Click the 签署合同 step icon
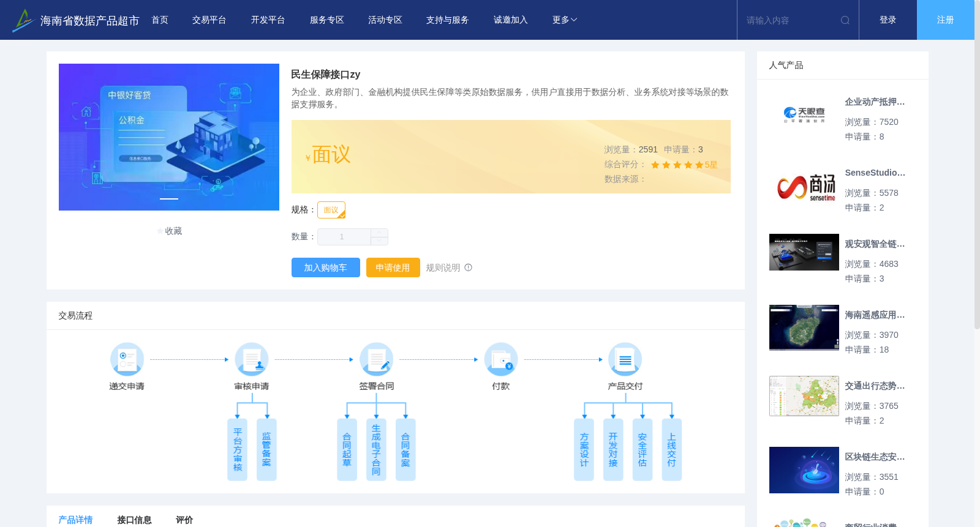 pos(376,359)
